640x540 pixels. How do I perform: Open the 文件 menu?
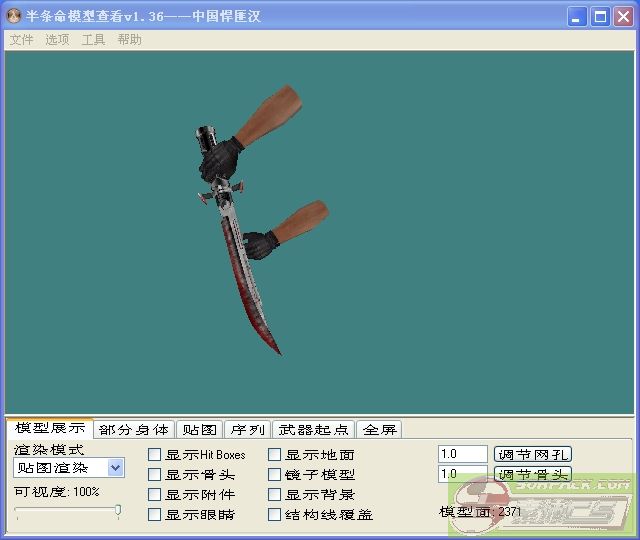pos(21,40)
